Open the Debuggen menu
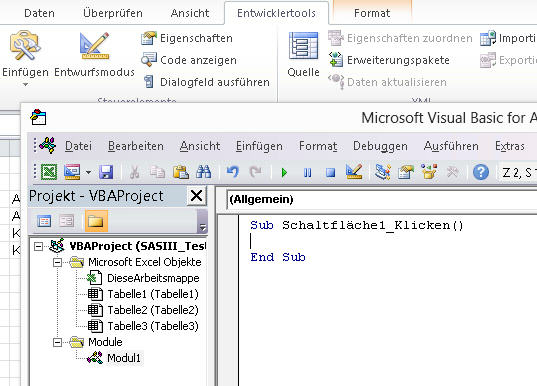537x386 pixels. pyautogui.click(x=380, y=146)
